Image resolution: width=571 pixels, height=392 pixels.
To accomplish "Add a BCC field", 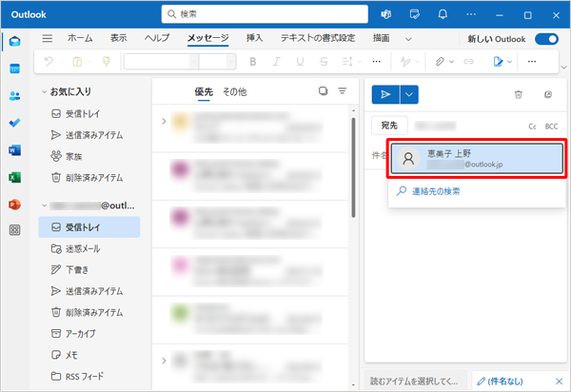I will tap(551, 127).
